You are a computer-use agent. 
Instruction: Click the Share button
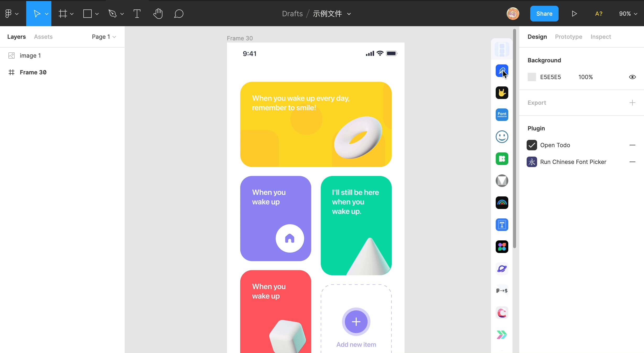(544, 14)
